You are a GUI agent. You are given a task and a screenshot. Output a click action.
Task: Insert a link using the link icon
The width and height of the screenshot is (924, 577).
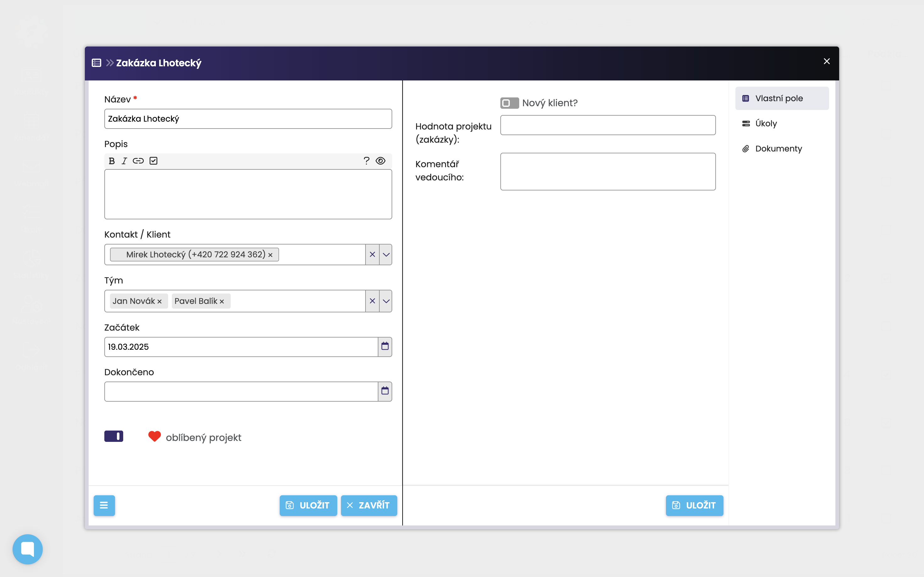(138, 161)
